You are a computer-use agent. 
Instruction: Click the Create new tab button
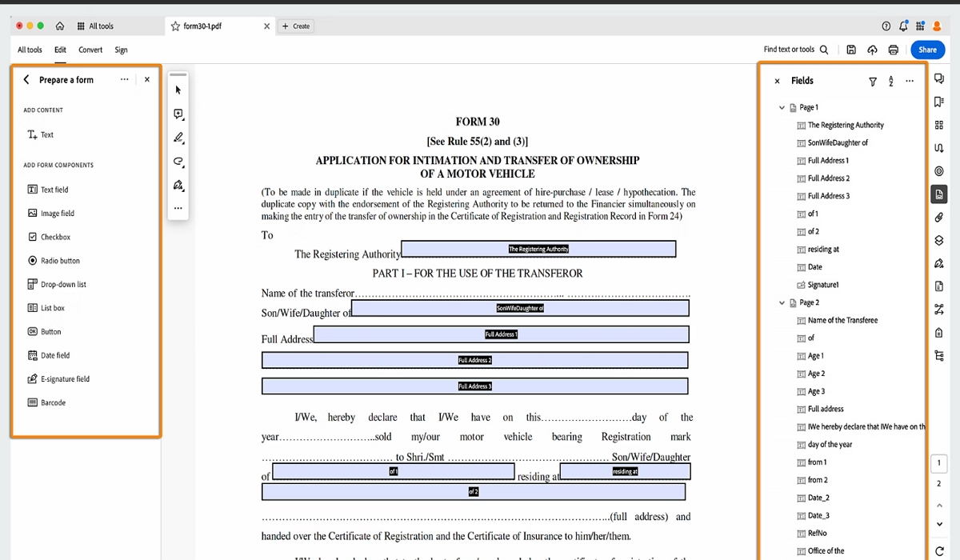coord(296,26)
